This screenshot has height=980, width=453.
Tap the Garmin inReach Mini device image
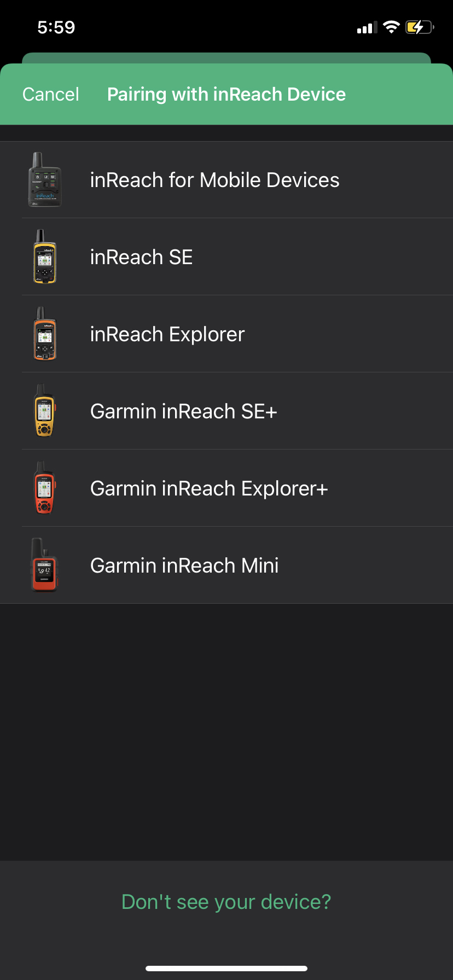[x=45, y=565]
